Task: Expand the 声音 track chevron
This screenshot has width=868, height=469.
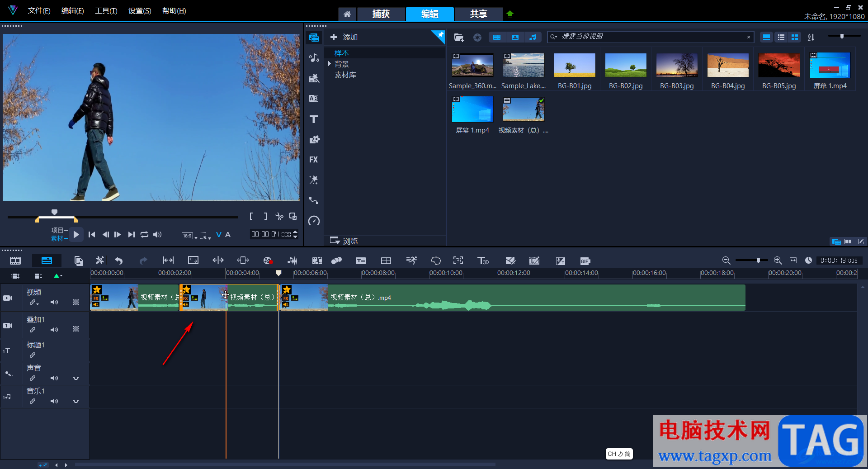Action: [76, 379]
